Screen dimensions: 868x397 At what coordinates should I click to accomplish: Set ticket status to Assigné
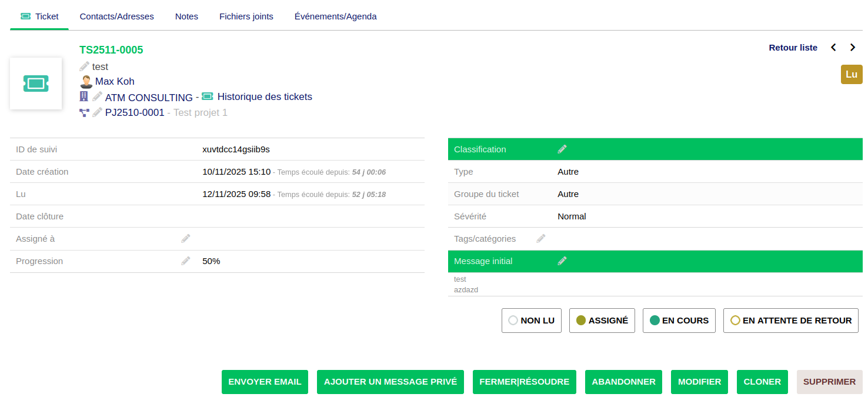point(602,321)
